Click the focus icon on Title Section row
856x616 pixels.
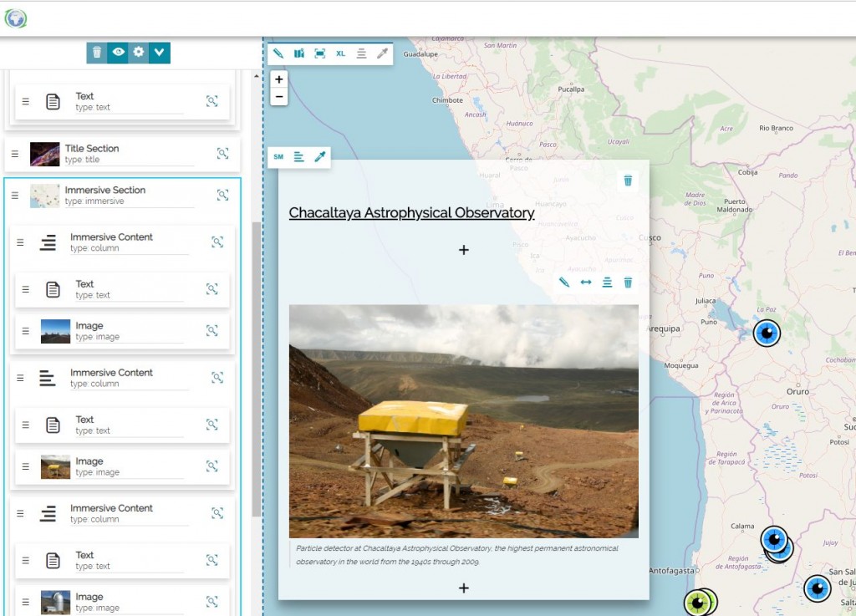[x=222, y=153]
